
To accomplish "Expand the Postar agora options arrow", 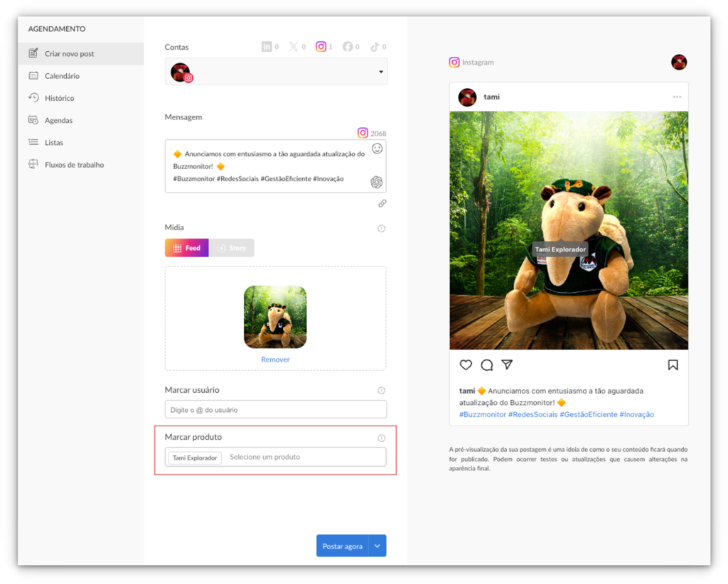I will tap(378, 546).
